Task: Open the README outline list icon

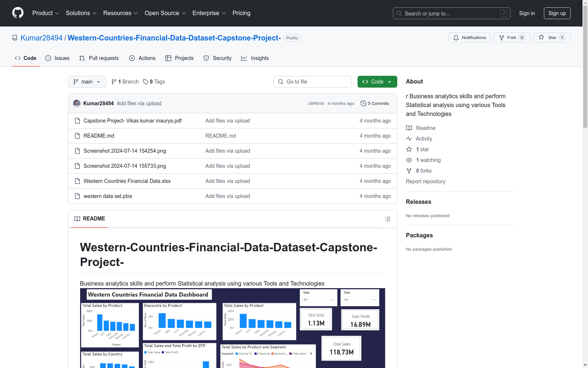Action: (x=388, y=219)
